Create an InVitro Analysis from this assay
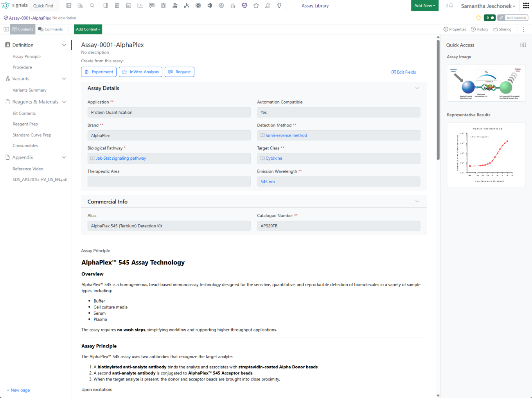 coord(140,72)
